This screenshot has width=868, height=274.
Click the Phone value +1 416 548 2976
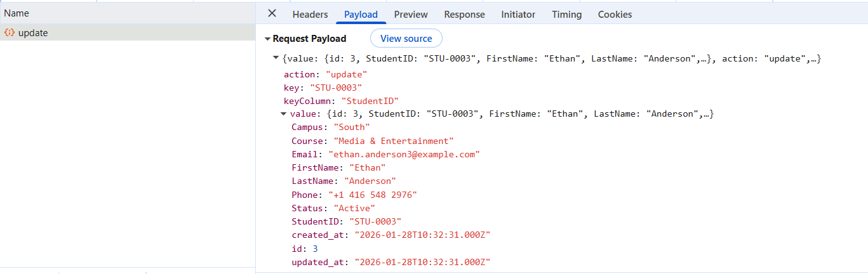[x=373, y=195]
